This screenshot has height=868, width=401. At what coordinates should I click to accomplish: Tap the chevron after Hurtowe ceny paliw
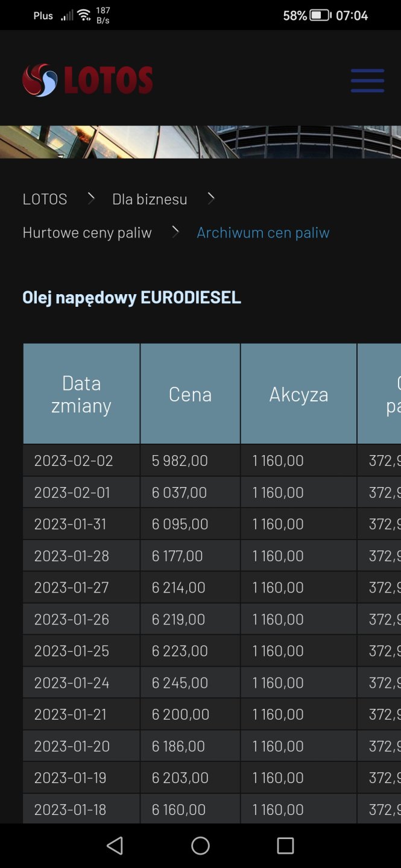point(175,232)
